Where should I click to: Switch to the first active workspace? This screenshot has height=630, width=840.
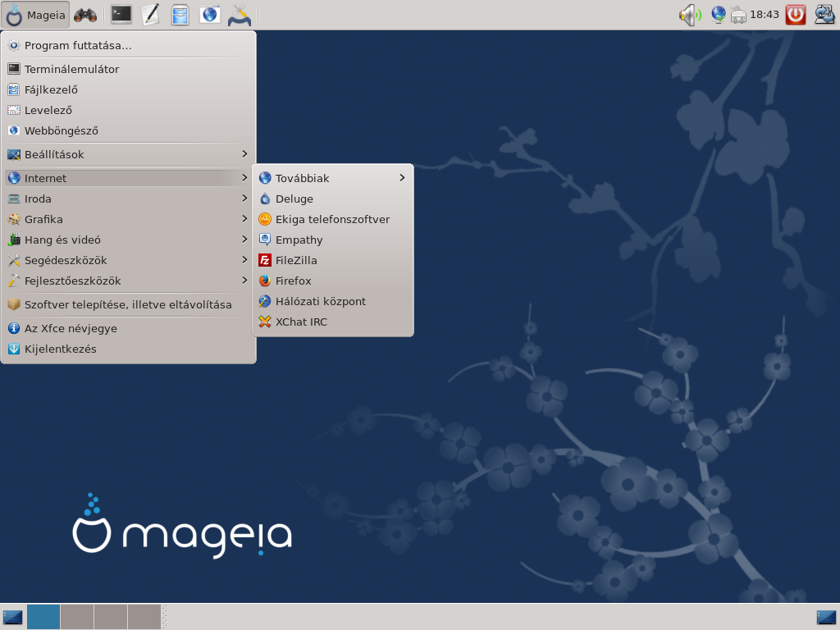tap(43, 617)
